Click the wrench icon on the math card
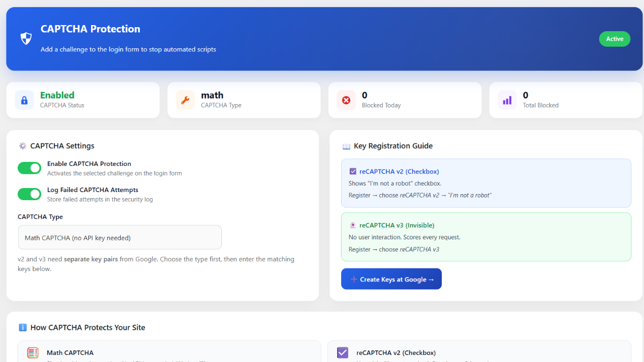 click(x=185, y=100)
